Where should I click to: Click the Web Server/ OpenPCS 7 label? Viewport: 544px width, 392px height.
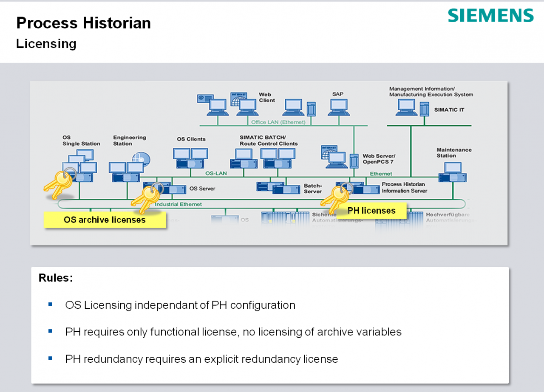[x=379, y=159]
